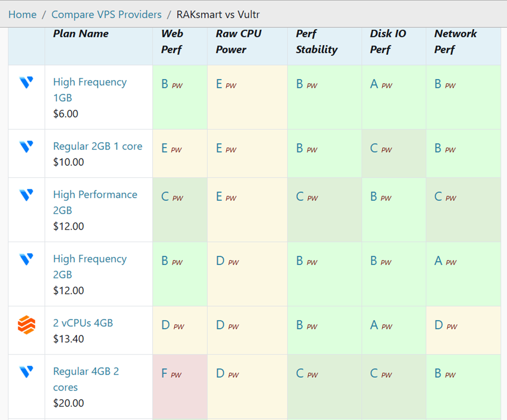This screenshot has width=507, height=420.
Task: Click Vultr logo beside High Frequency 1GB
Action: tap(26, 82)
